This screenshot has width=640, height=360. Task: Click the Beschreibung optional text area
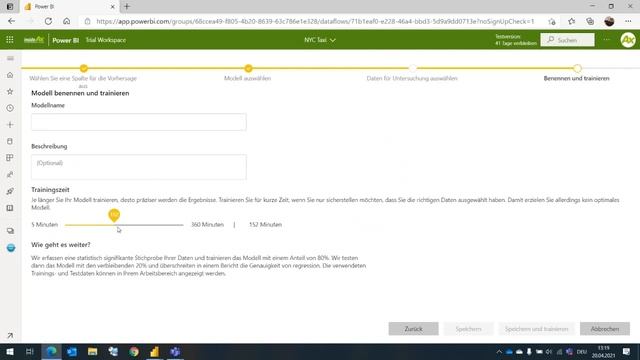[139, 167]
